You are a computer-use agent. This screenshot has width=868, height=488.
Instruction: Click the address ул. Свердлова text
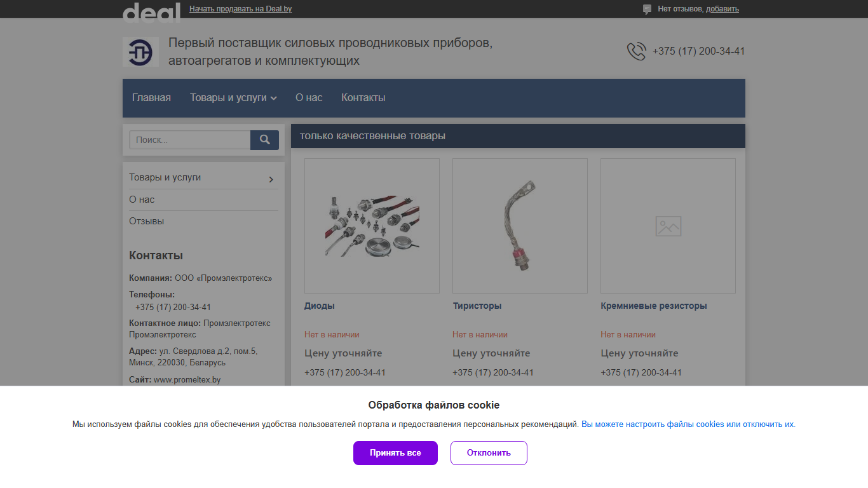coord(193,357)
